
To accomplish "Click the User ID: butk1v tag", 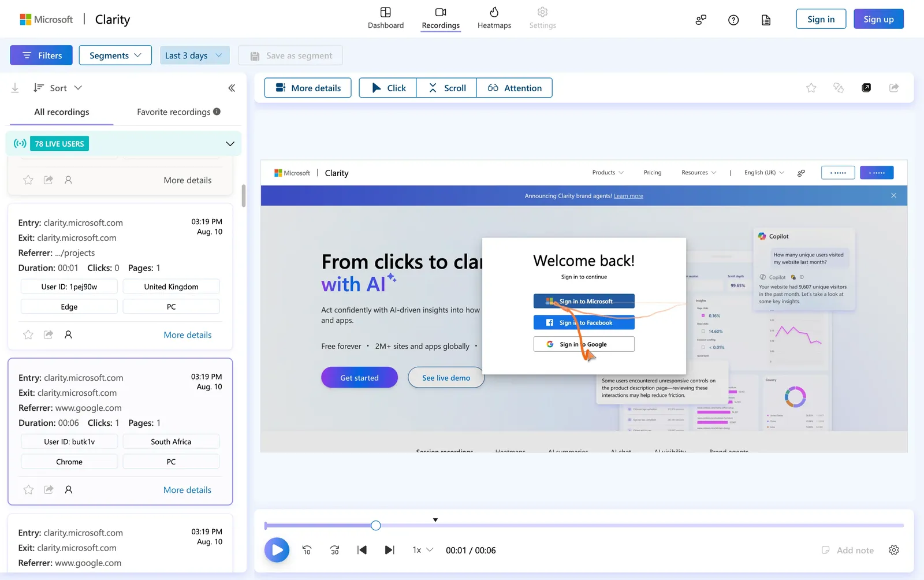I will pos(69,441).
